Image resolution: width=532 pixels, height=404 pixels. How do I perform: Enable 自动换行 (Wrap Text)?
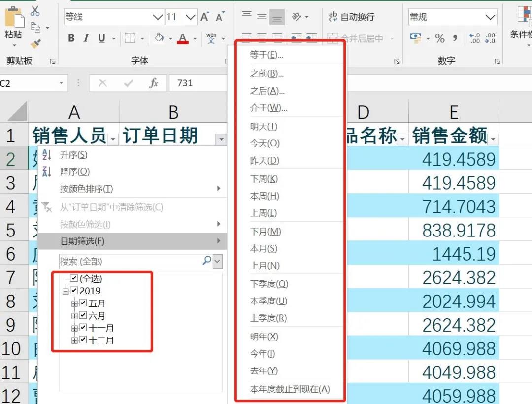[x=353, y=16]
